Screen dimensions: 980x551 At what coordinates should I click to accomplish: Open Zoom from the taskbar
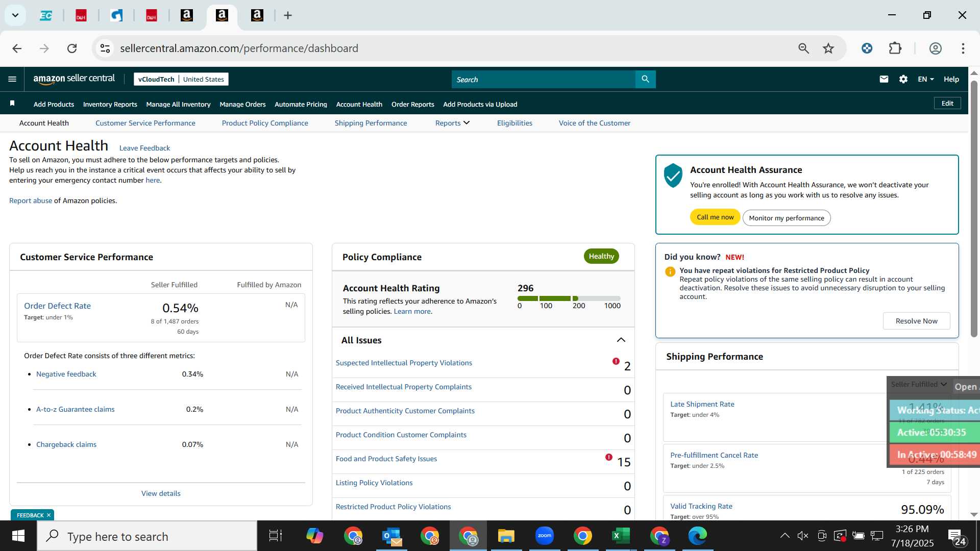click(545, 536)
